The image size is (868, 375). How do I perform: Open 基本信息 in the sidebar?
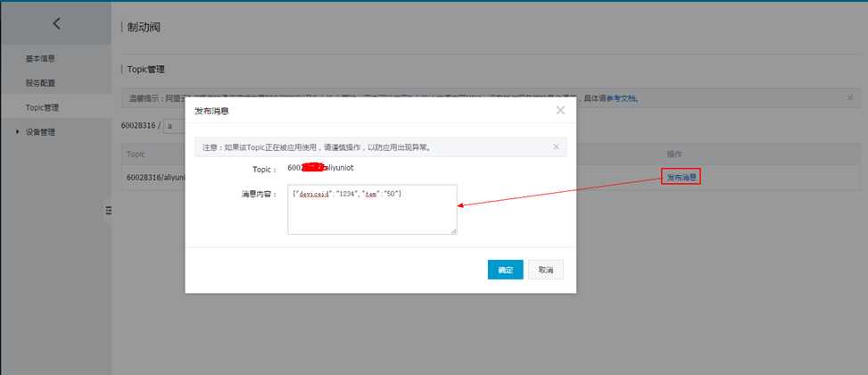tap(40, 58)
